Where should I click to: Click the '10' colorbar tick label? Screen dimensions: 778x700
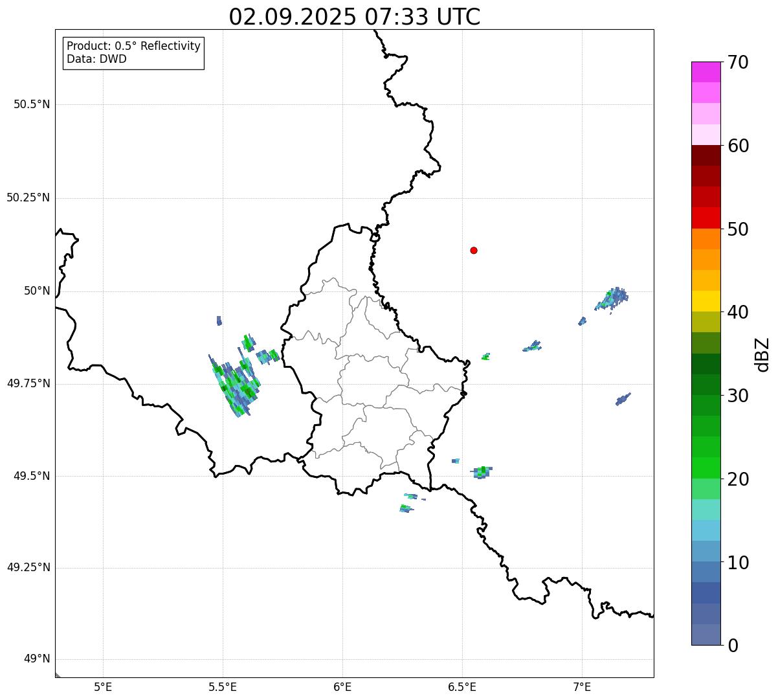click(738, 563)
